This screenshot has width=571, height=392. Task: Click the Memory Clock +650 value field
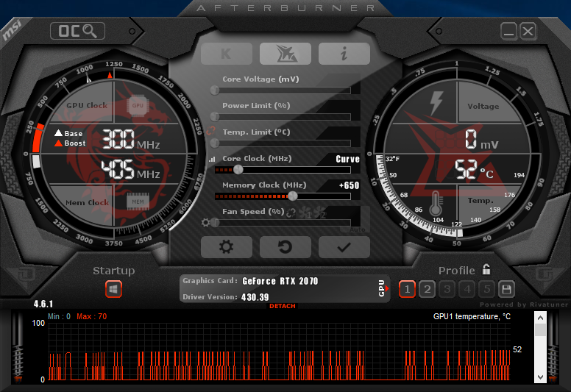(x=350, y=185)
